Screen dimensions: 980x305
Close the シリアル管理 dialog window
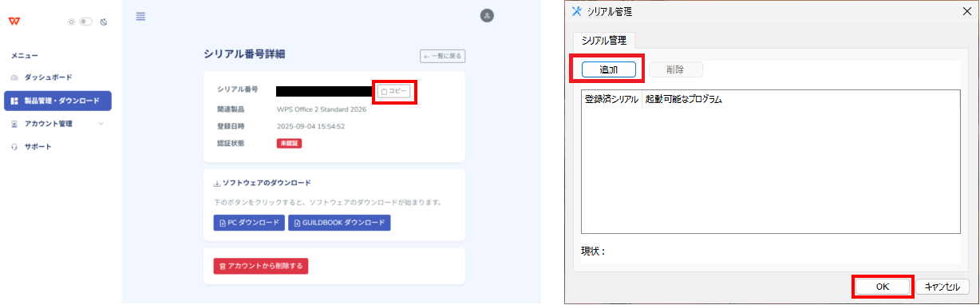(967, 10)
